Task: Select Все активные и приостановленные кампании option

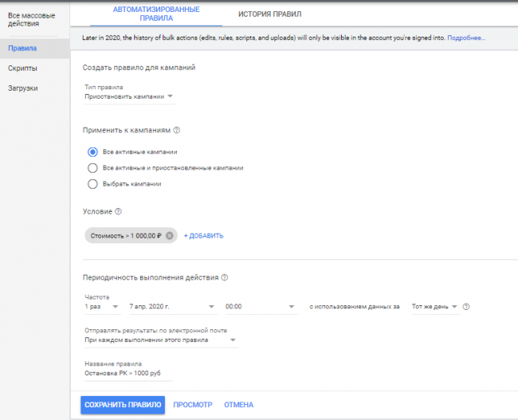Action: tap(92, 168)
